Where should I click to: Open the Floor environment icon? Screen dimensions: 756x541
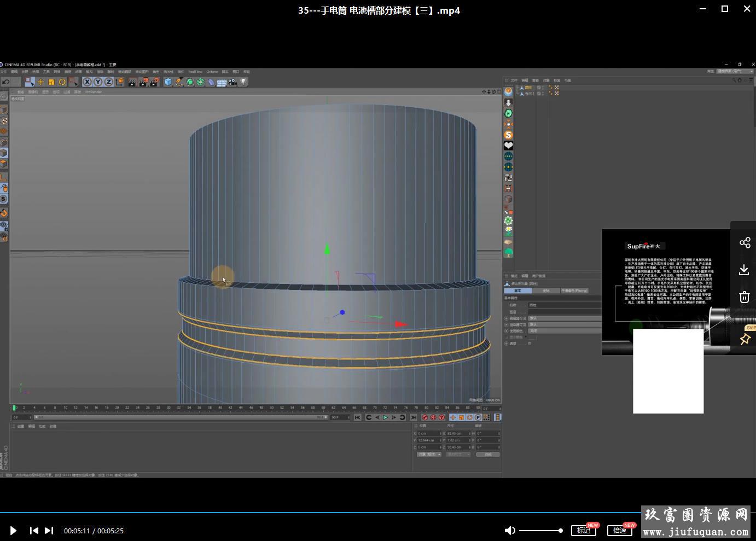click(x=222, y=82)
